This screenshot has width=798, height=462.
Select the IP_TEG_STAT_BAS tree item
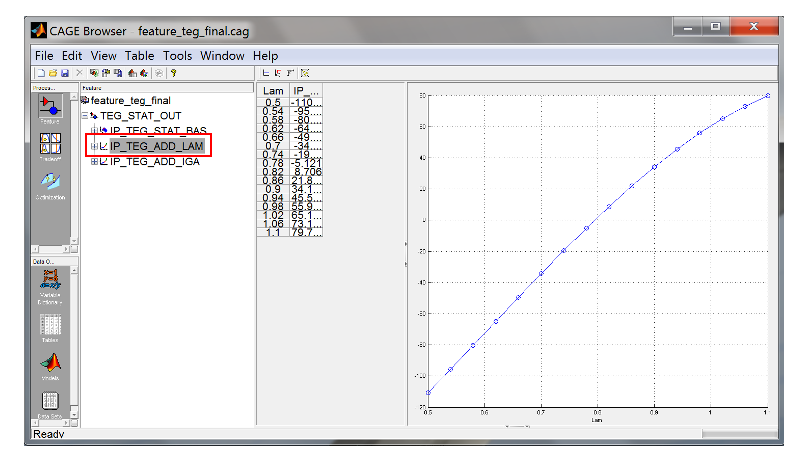pos(158,131)
